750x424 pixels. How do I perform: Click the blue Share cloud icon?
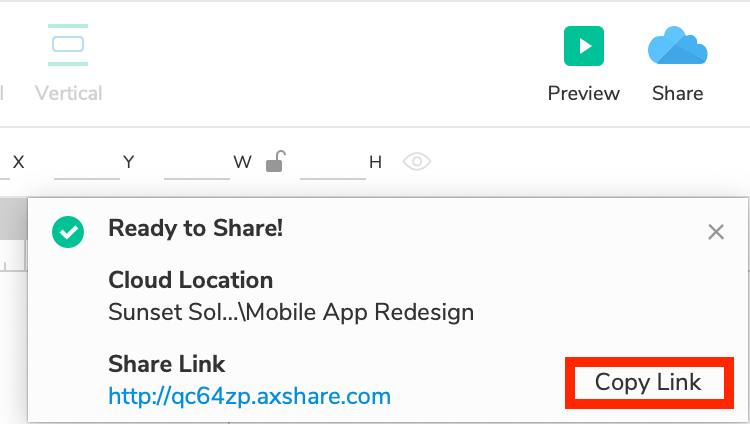(x=677, y=46)
